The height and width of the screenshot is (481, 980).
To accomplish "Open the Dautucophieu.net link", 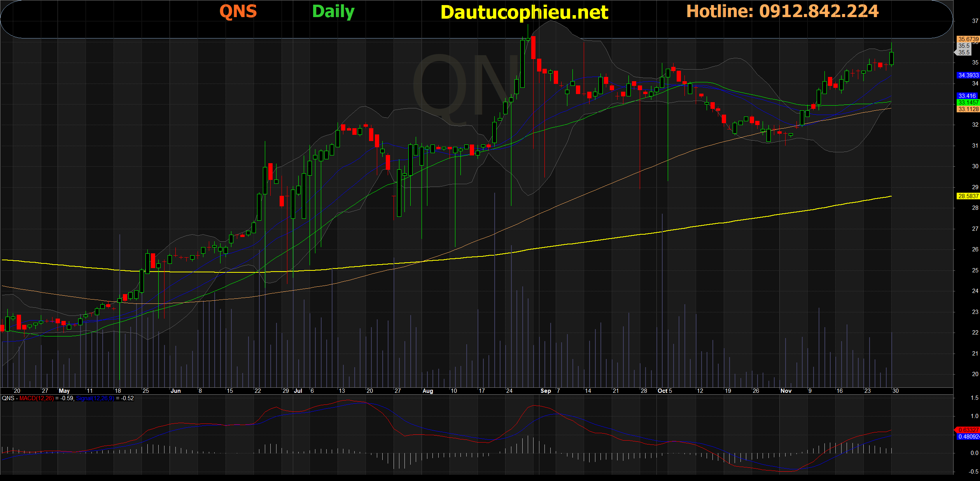I will pyautogui.click(x=524, y=12).
